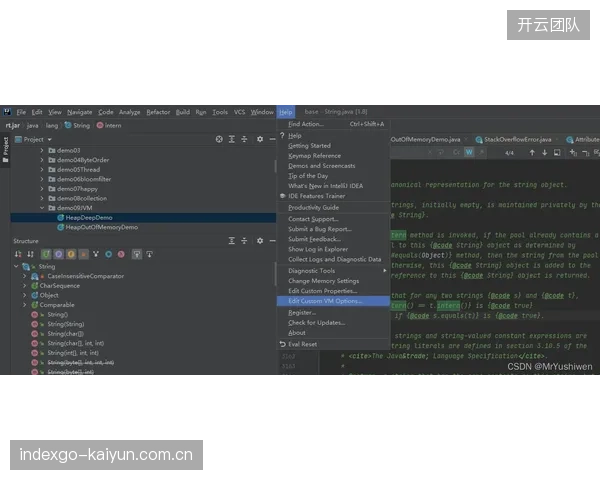The height and width of the screenshot is (480, 600).
Task: Click the Project panel's collapse all icon
Action: coord(244,139)
